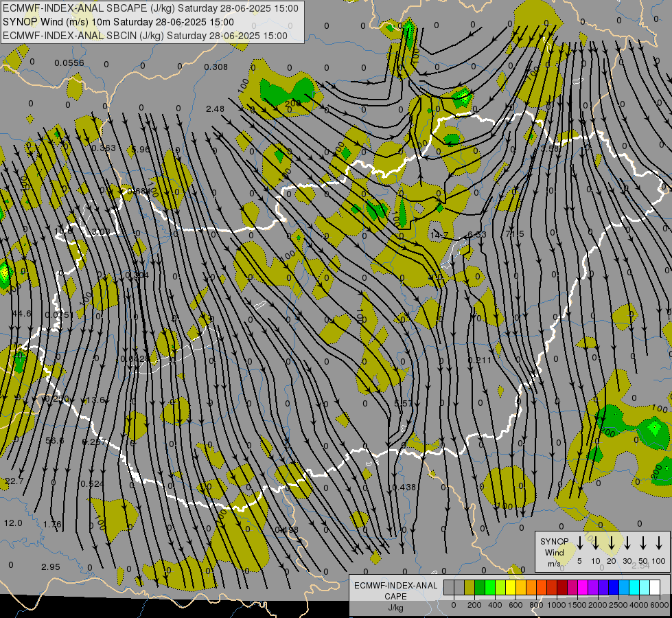Click the 3.58 value on the map
672x618 pixels.
pyautogui.click(x=549, y=149)
